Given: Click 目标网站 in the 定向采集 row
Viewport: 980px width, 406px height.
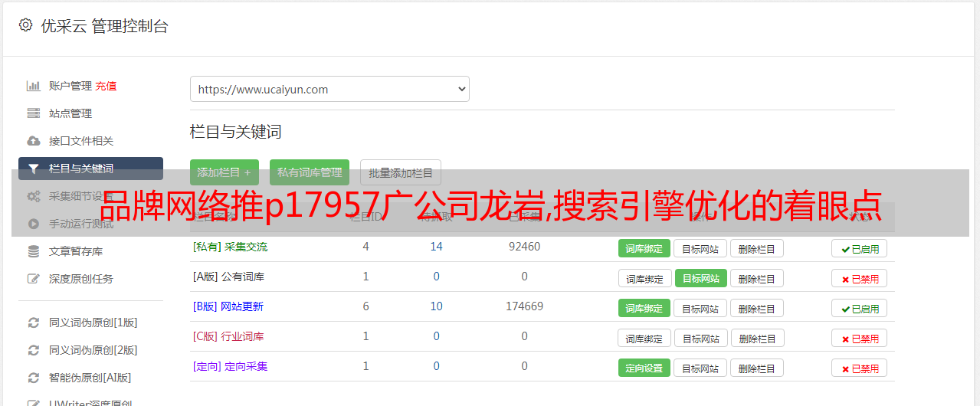Looking at the screenshot, I should 700,368.
